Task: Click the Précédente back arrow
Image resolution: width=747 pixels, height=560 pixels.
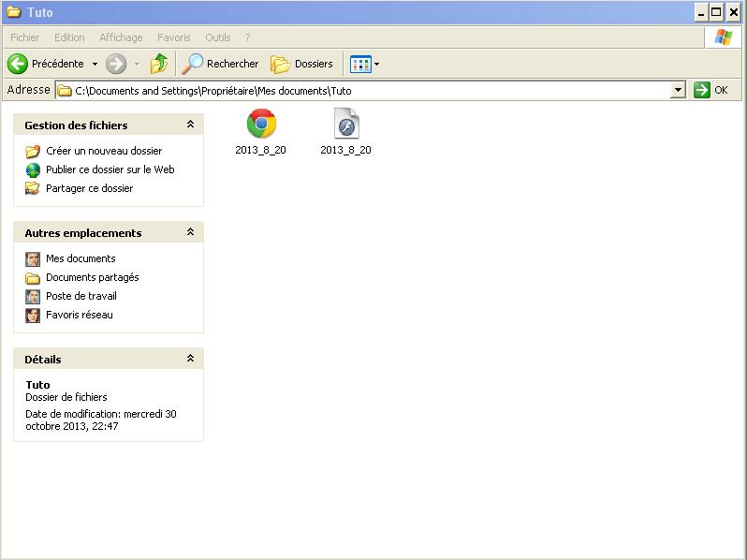Action: [x=18, y=64]
